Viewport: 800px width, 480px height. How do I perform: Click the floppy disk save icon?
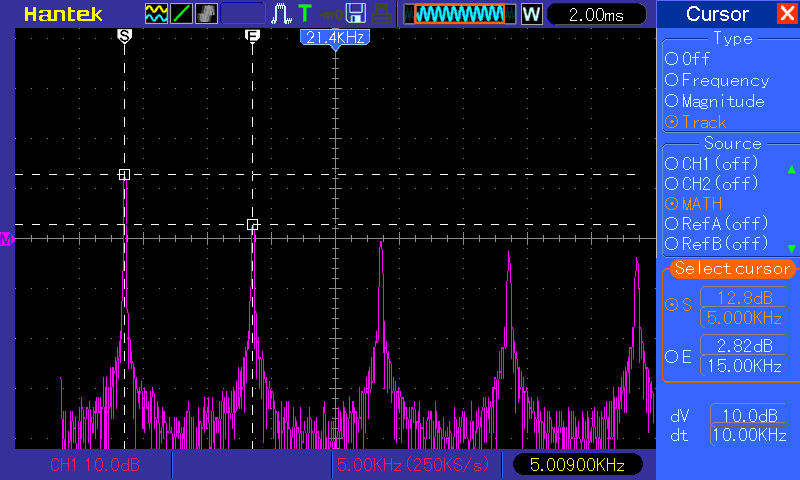(x=355, y=14)
